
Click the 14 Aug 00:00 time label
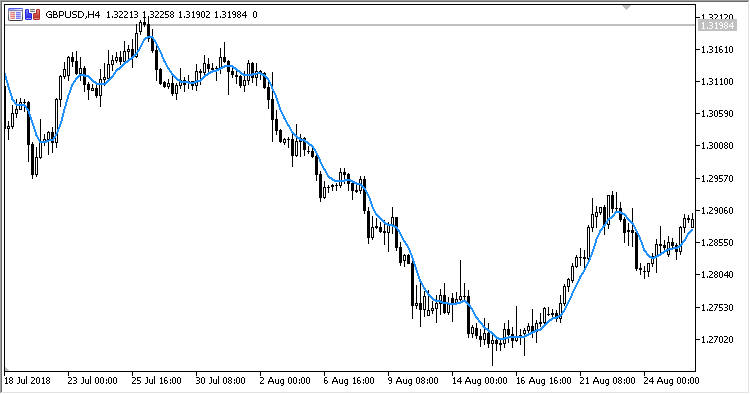pyautogui.click(x=480, y=381)
